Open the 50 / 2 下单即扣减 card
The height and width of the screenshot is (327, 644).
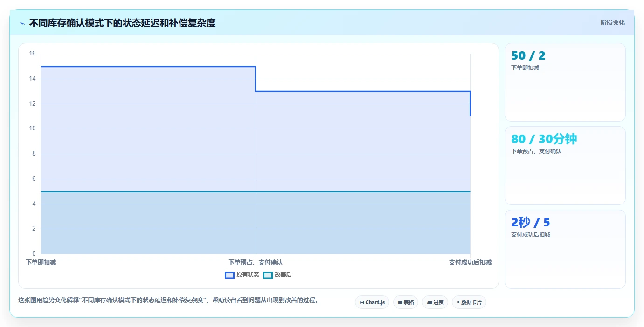565,82
